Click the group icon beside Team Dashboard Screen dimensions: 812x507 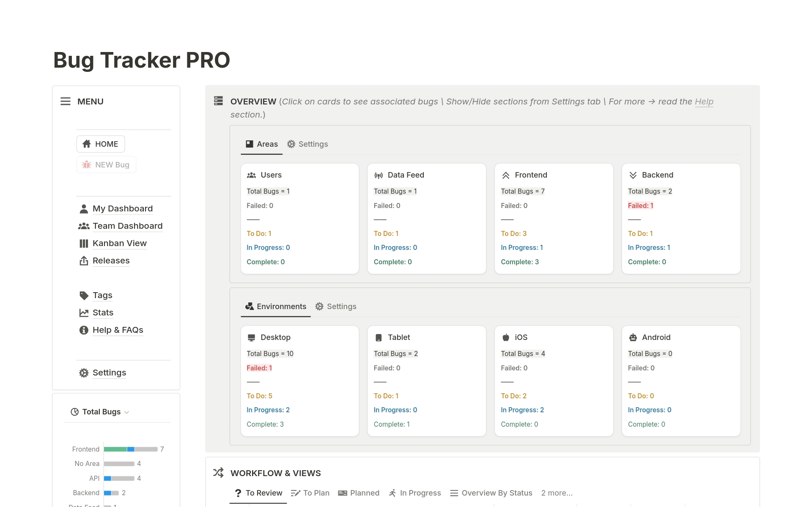(84, 226)
